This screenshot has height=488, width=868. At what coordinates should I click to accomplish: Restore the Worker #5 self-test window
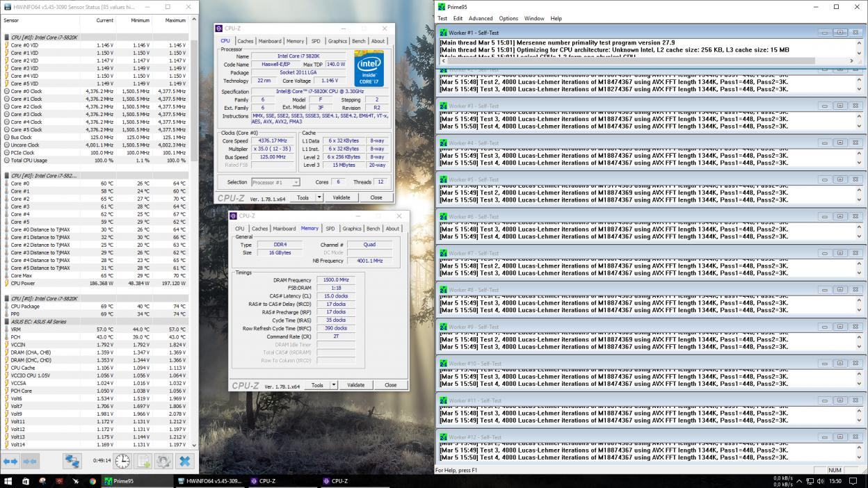click(839, 179)
